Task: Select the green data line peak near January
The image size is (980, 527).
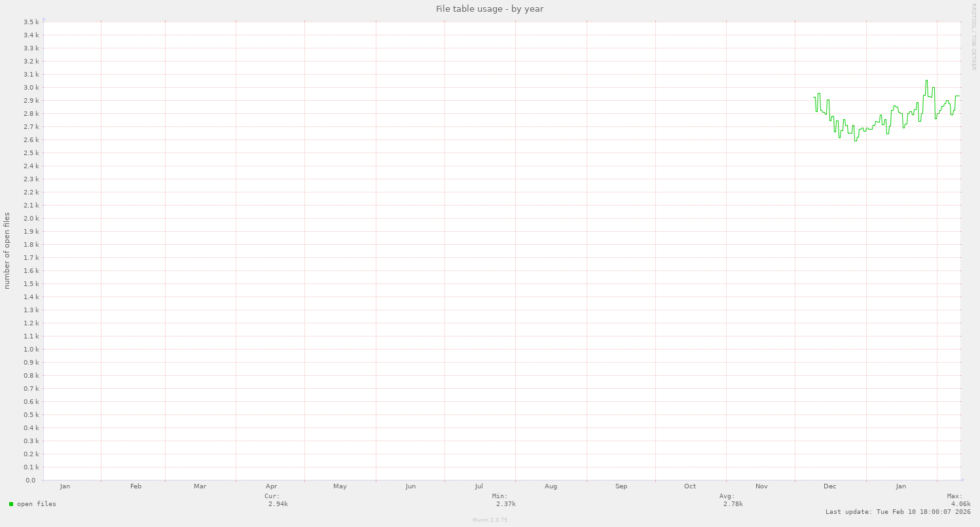Action: pyautogui.click(x=927, y=81)
